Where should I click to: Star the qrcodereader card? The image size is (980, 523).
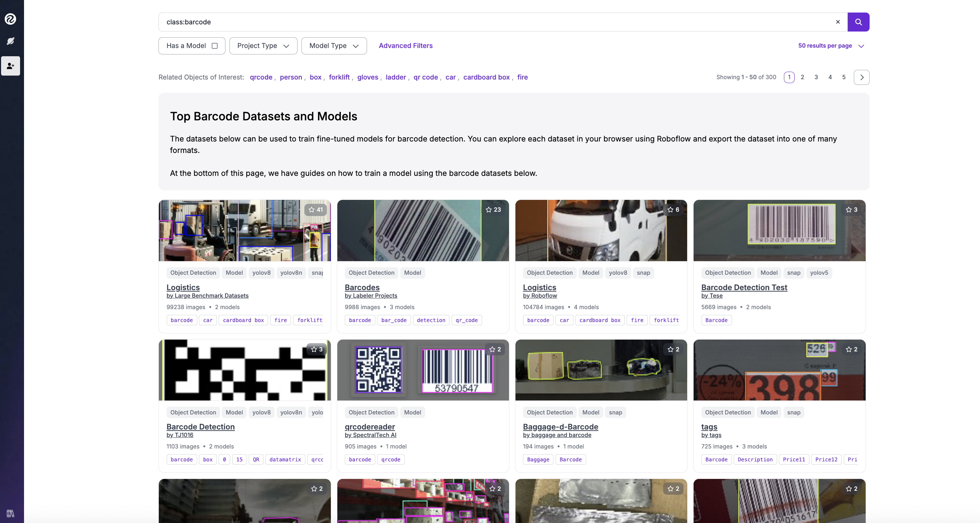(x=495, y=349)
